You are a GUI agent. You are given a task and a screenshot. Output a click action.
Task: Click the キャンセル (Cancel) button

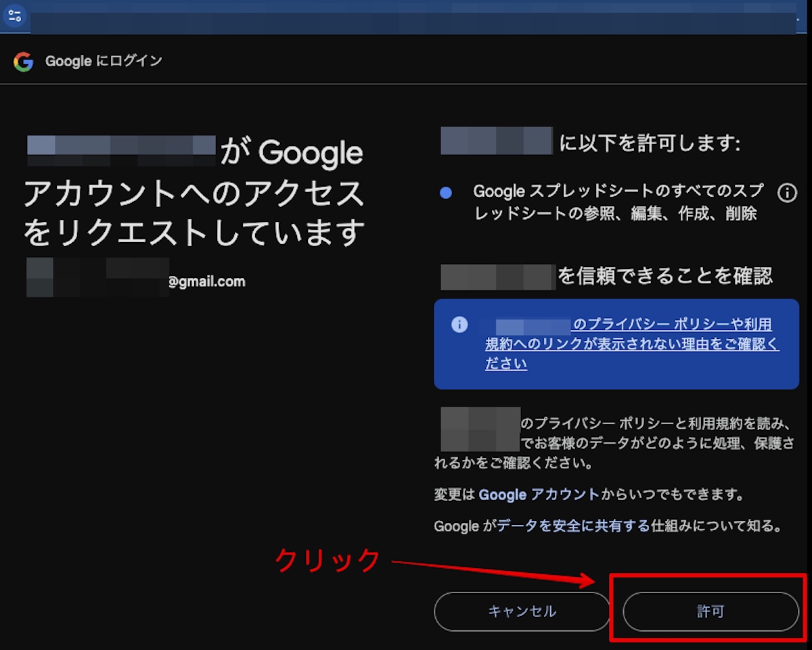click(x=522, y=611)
